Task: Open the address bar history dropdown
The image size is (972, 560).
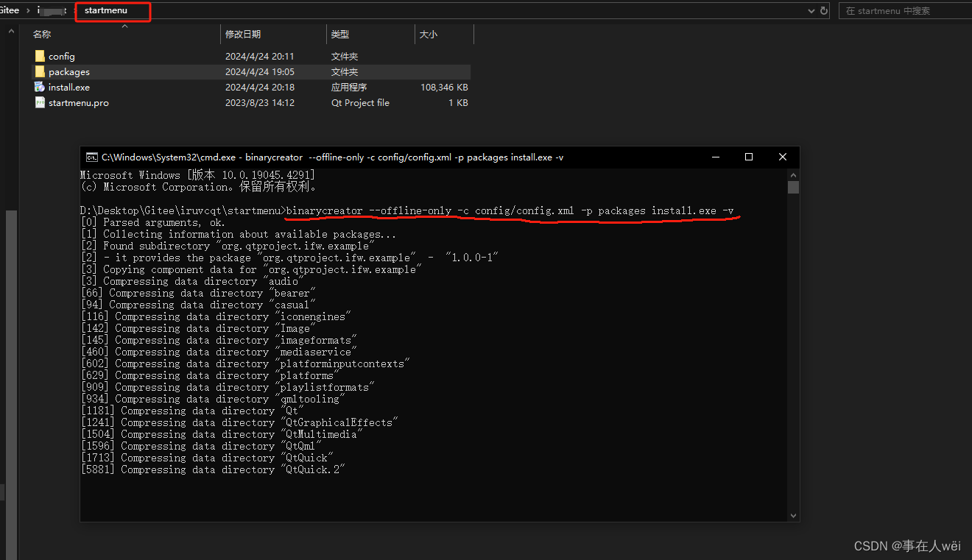Action: point(812,11)
